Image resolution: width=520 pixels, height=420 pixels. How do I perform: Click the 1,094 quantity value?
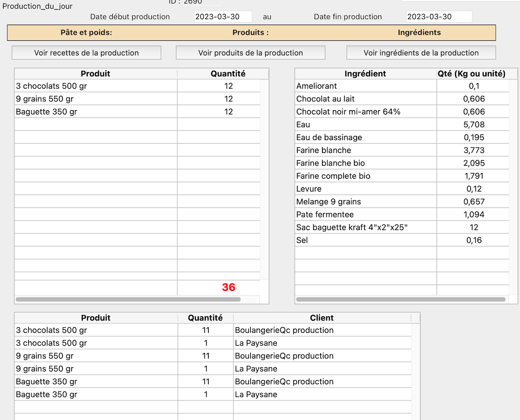pyautogui.click(x=474, y=215)
